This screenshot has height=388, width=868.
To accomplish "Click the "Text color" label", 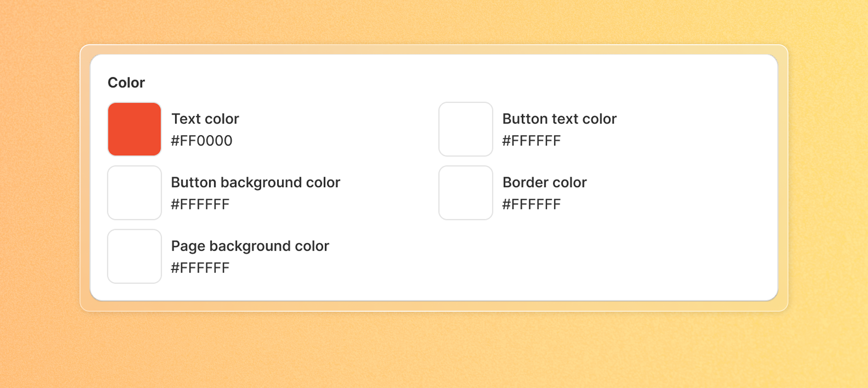I will pos(205,119).
